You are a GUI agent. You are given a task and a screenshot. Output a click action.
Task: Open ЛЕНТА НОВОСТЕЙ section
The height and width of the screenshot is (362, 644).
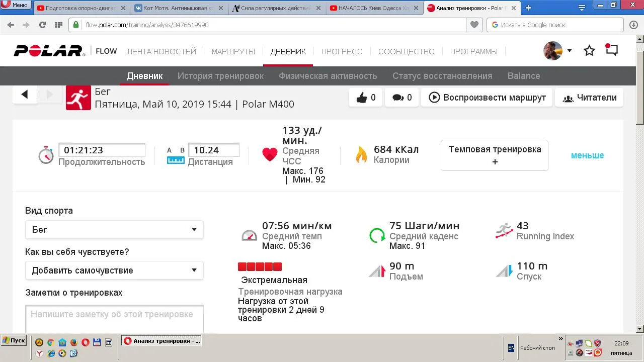(x=162, y=51)
